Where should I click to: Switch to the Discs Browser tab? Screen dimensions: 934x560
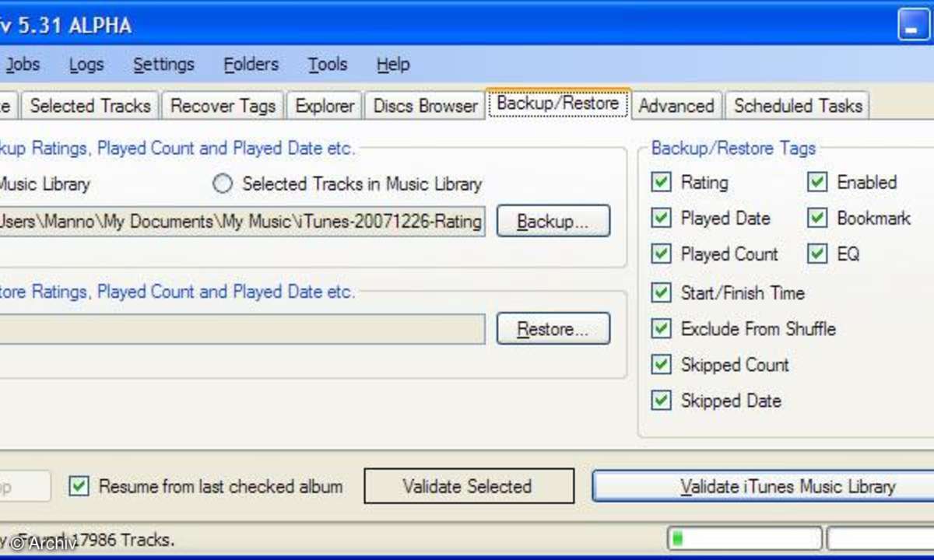pos(425,106)
